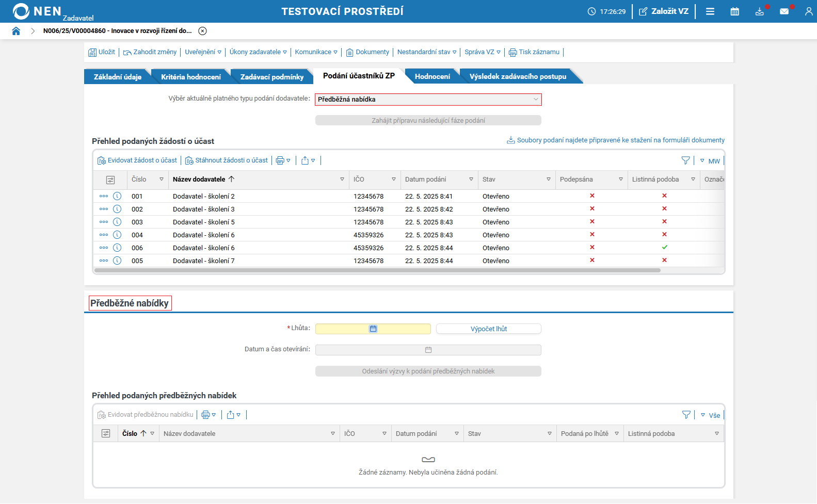This screenshot has height=504, width=817.
Task: Click info icon for Dodavatel - školení 2
Action: click(117, 196)
